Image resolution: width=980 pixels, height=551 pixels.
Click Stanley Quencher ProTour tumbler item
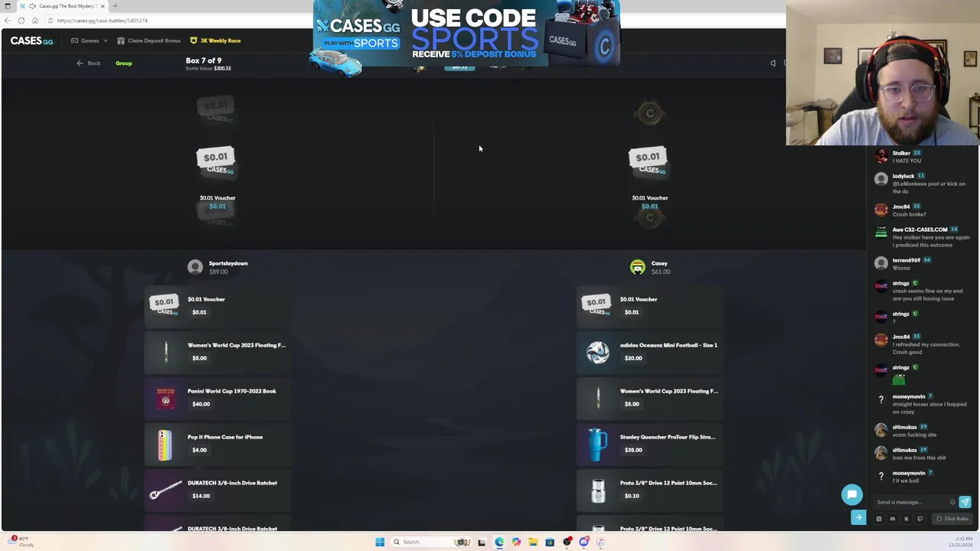pos(650,443)
